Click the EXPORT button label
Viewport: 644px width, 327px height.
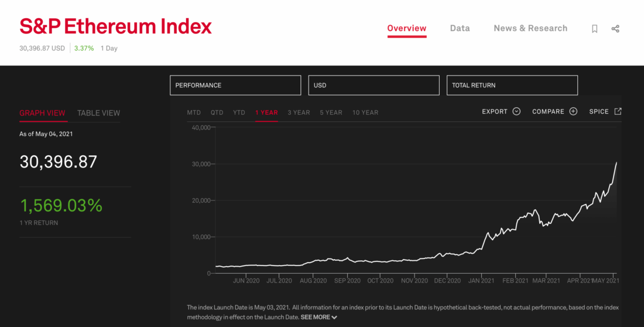pyautogui.click(x=495, y=111)
